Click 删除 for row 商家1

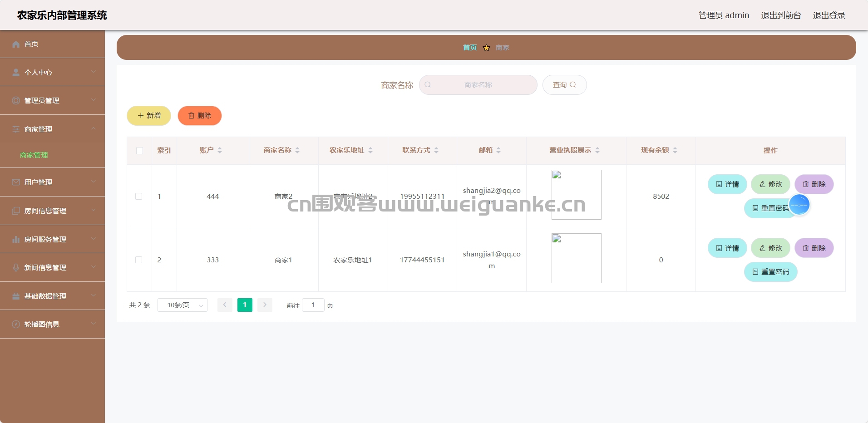click(x=814, y=248)
